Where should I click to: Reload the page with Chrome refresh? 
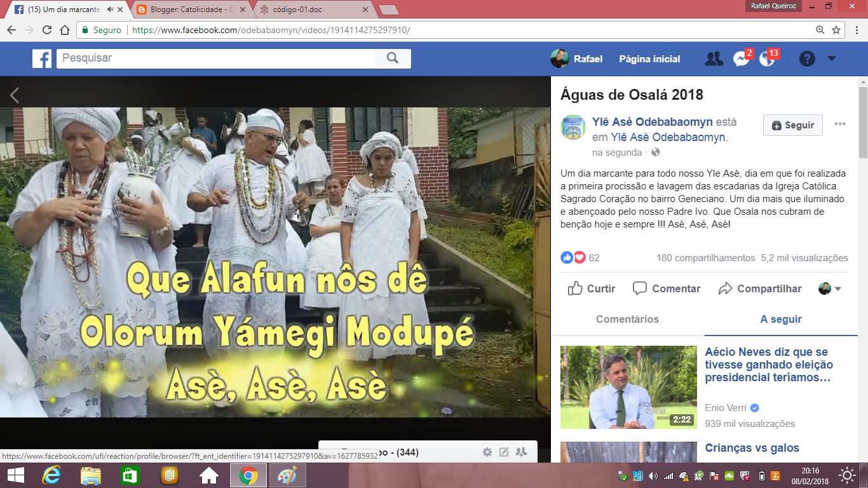tap(47, 30)
